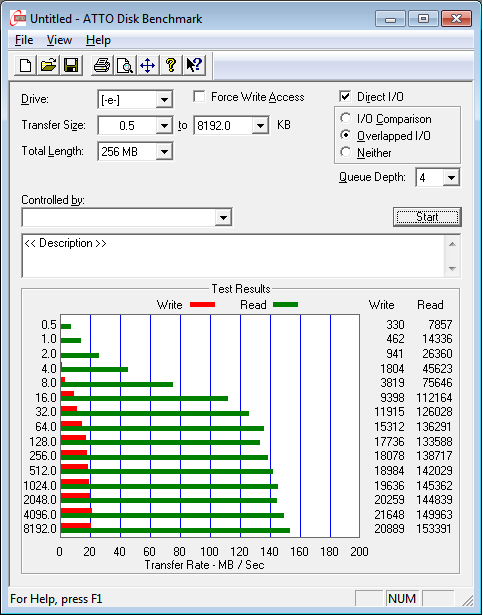Click the NUM indicator in status bar
This screenshot has height=615, width=483.
point(402,599)
